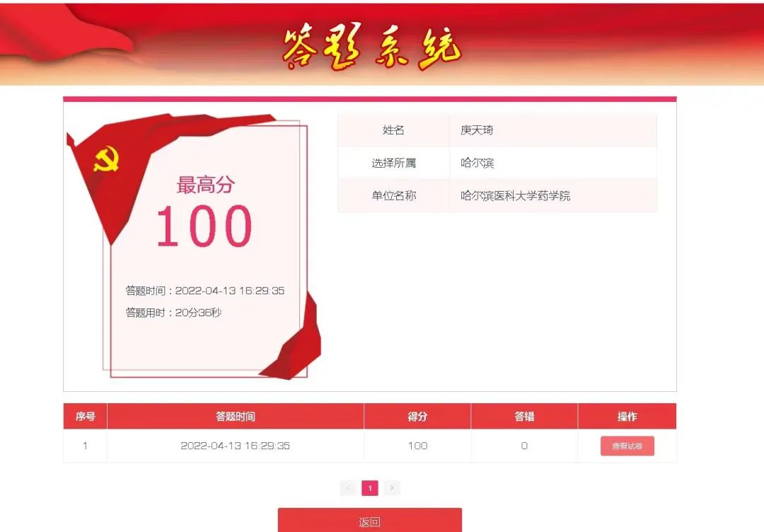This screenshot has width=764, height=532.
Task: Select the name value 庚天琦
Action: point(477,130)
